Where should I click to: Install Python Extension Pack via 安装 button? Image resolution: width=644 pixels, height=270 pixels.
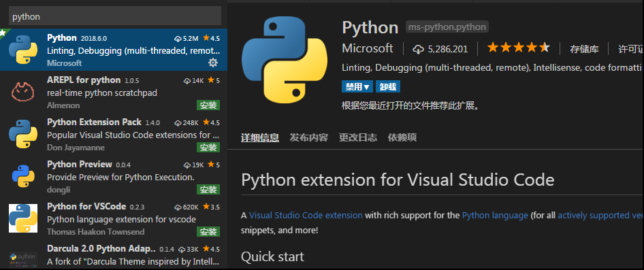(208, 148)
